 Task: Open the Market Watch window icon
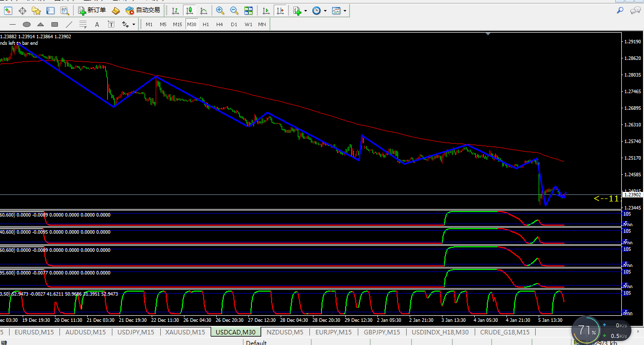8,11
